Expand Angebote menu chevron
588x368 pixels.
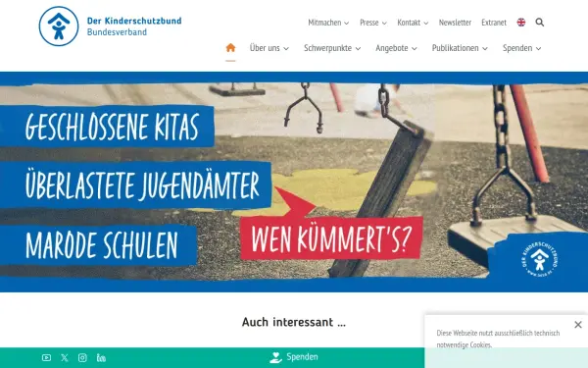pos(415,49)
